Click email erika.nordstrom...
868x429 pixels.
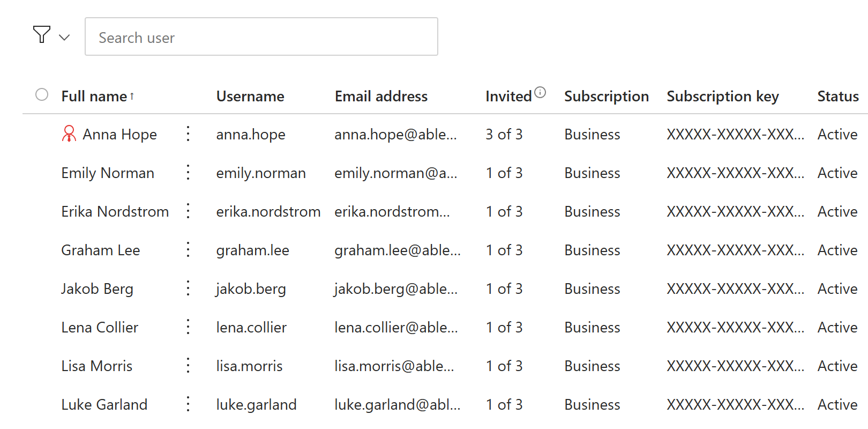392,212
